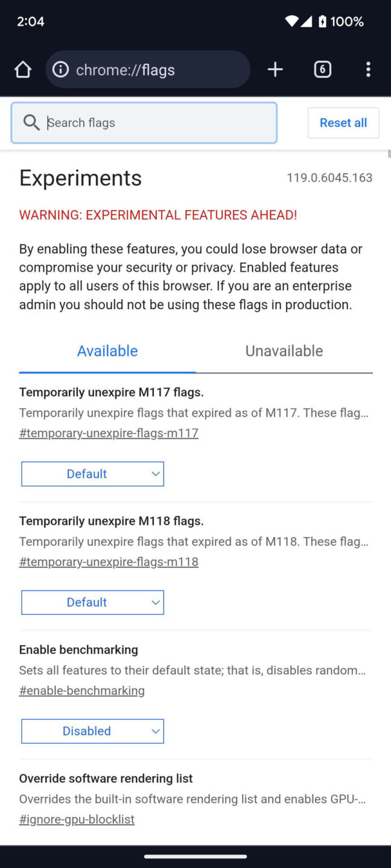This screenshot has height=868, width=391.
Task: Open the dropdown for M118 unexpire flags
Action: [92, 602]
